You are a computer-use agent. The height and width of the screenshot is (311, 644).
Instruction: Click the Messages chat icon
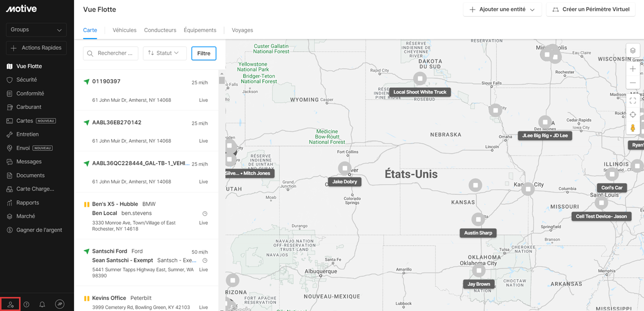tap(10, 162)
